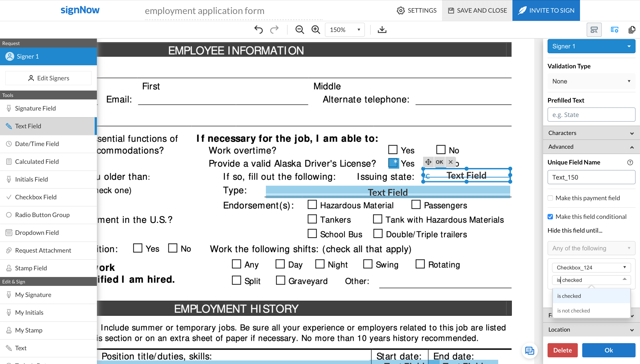The height and width of the screenshot is (364, 640).
Task: Click the zoom in magnifier icon
Action: (316, 30)
